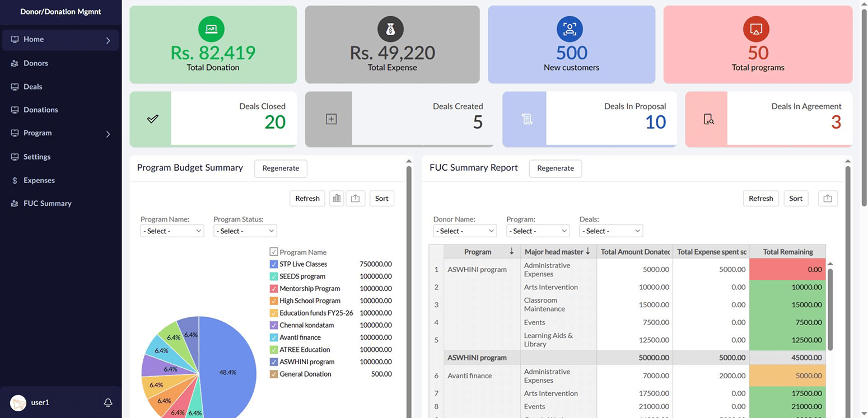Click export icon in Program Budget Summary

click(x=356, y=198)
